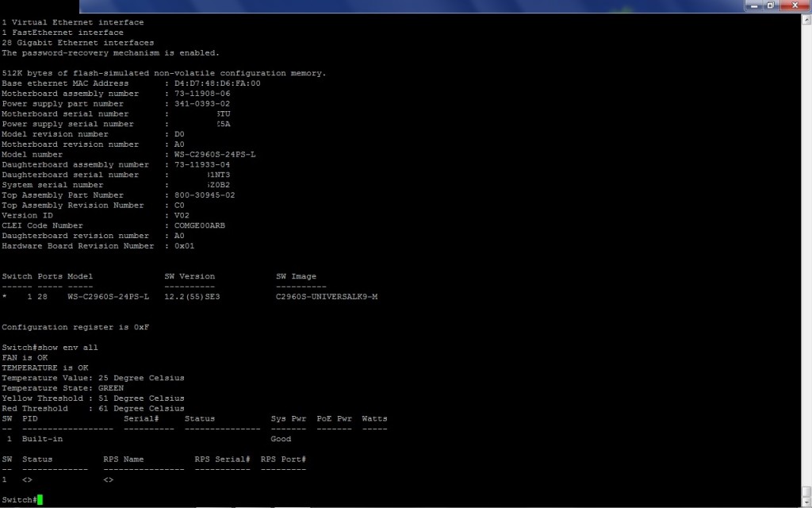Click the "Serial#" column header
Viewport: 812px width, 508px height.
click(141, 419)
